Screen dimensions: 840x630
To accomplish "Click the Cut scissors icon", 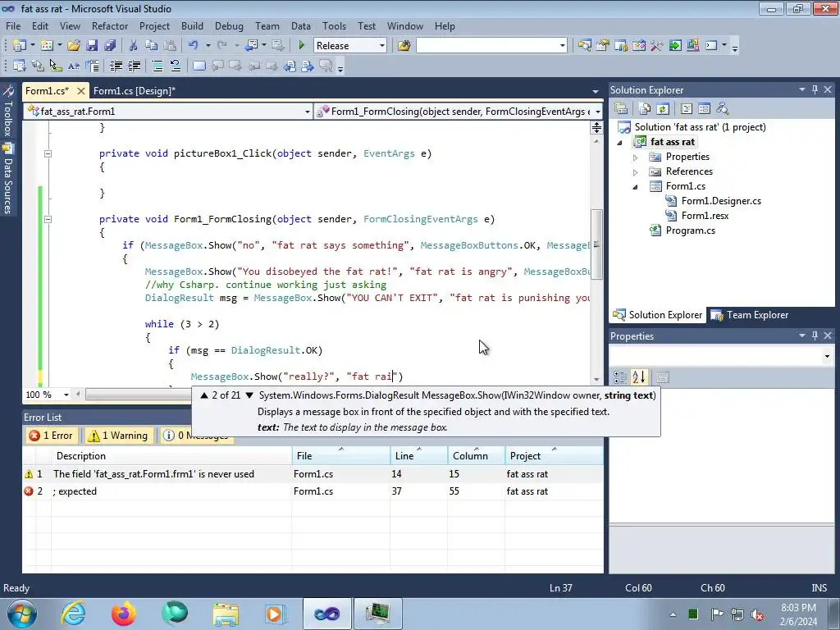I will (x=134, y=46).
